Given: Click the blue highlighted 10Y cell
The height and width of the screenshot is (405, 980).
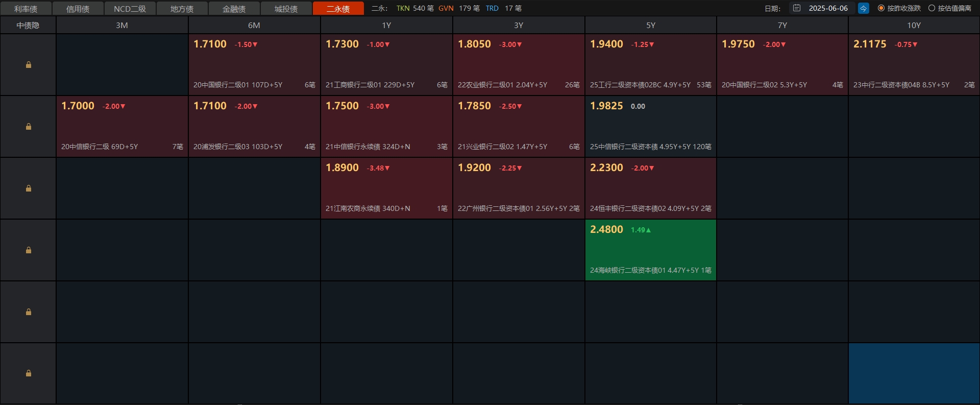Looking at the screenshot, I should point(914,373).
